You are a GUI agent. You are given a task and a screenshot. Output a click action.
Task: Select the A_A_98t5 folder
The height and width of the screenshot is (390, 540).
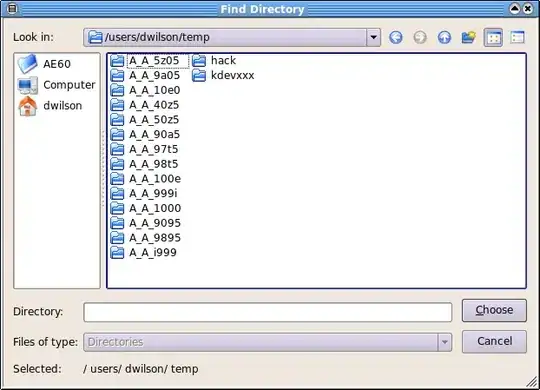coord(145,164)
